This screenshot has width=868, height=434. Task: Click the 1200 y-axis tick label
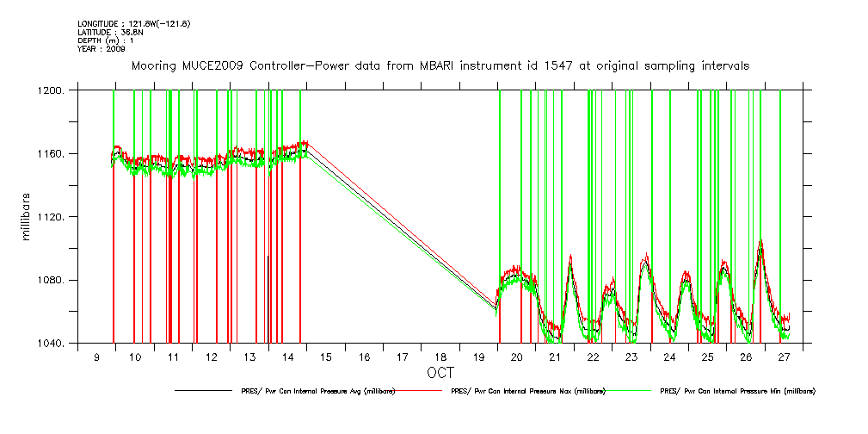coord(54,90)
